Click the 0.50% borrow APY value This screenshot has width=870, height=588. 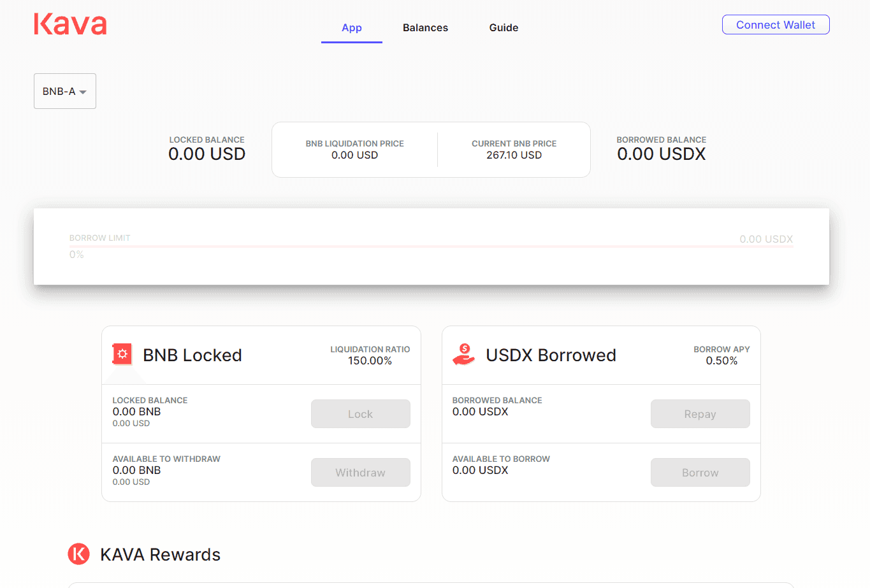721,361
